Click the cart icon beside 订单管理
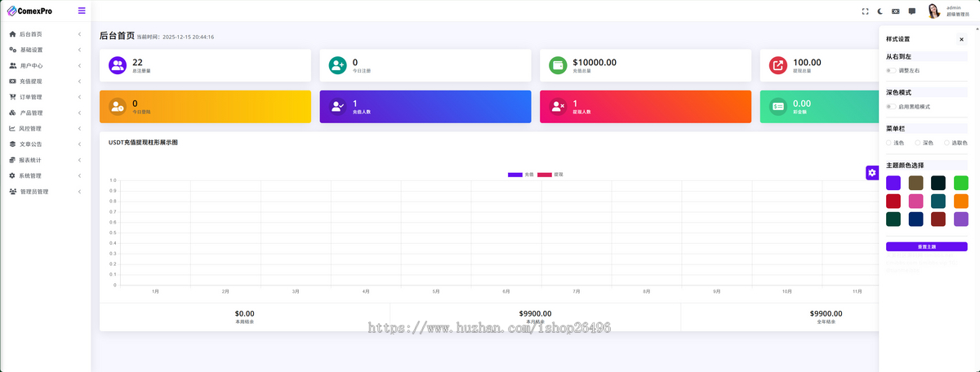Viewport: 980px width, 372px height. 12,97
